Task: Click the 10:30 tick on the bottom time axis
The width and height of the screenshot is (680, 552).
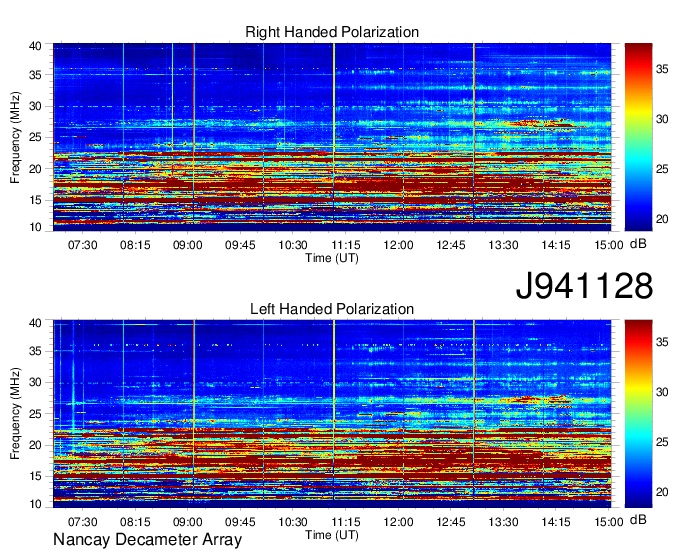Action: pos(293,522)
